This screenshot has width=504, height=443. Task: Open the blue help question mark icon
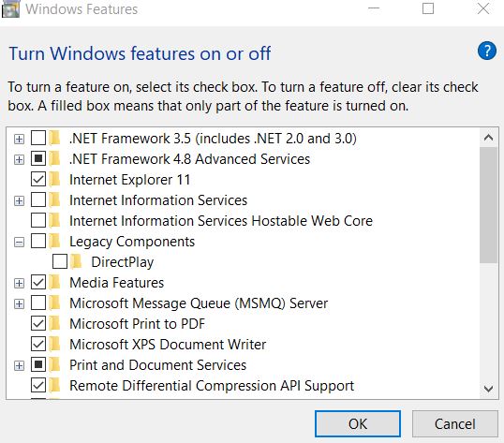(486, 51)
